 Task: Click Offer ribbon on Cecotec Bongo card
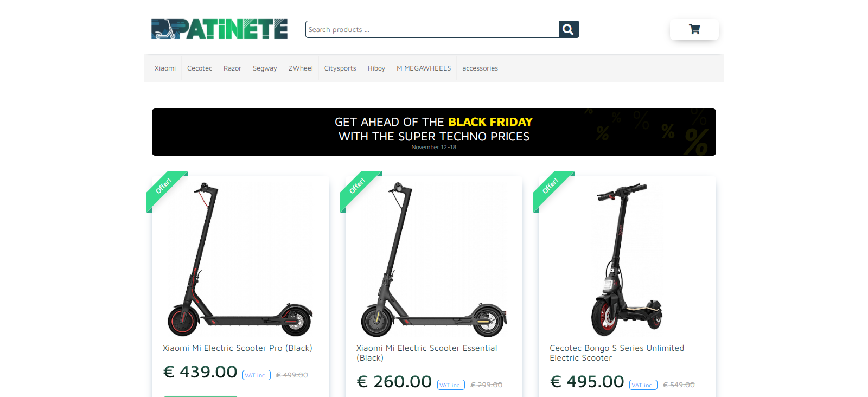[553, 190]
